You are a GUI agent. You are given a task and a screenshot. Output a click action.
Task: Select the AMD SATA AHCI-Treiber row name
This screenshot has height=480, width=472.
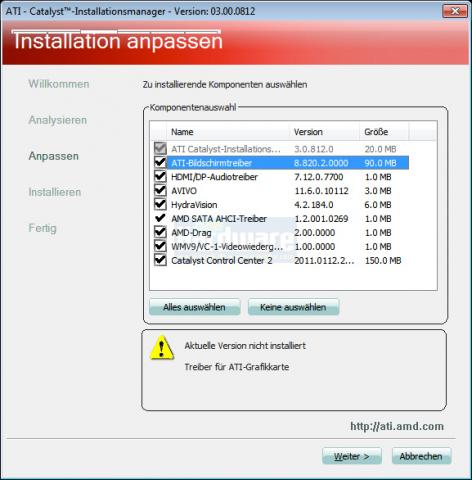[x=219, y=219]
